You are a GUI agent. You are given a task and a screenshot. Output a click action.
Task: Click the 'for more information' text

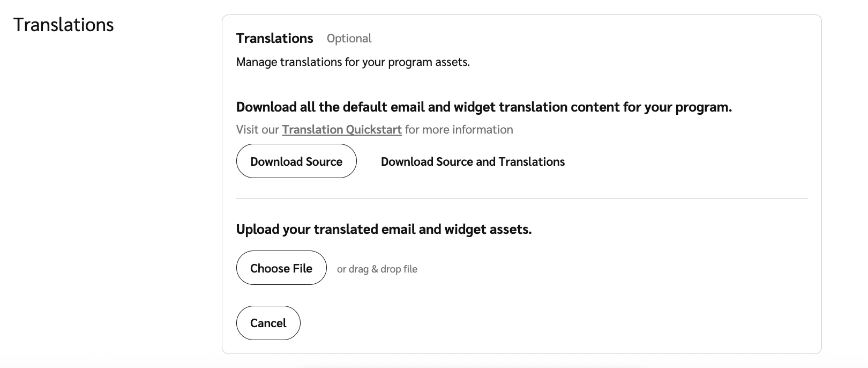tap(459, 130)
